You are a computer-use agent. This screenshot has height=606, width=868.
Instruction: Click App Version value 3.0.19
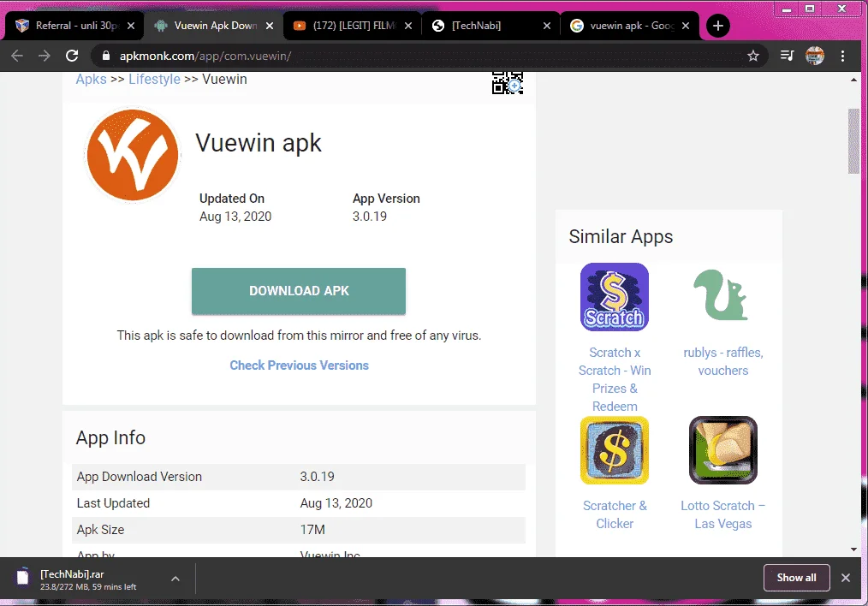click(x=370, y=217)
